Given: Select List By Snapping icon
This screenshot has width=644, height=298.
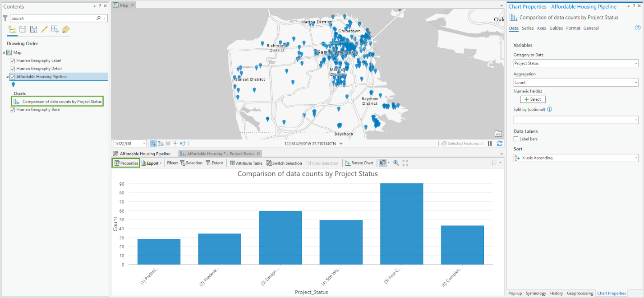Looking at the screenshot, I should (x=55, y=29).
